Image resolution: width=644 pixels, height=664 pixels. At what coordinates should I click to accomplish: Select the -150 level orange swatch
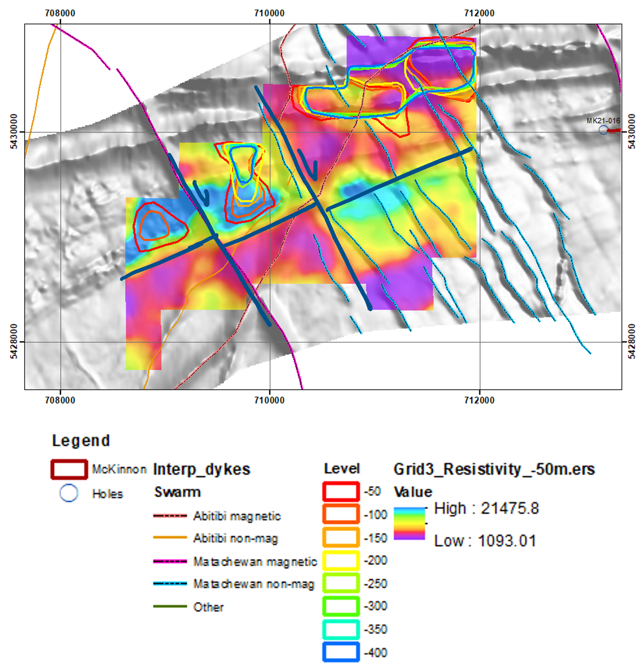341,538
